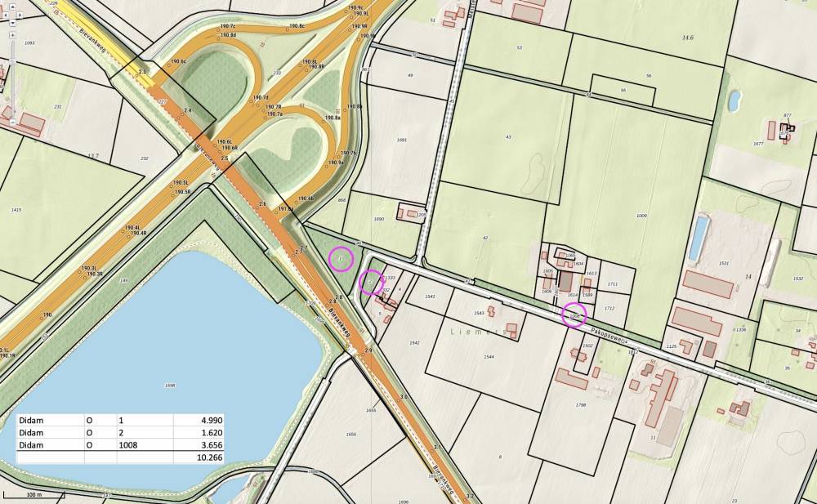Click the 100 m scale bar
817x504 pixels.
(34, 495)
